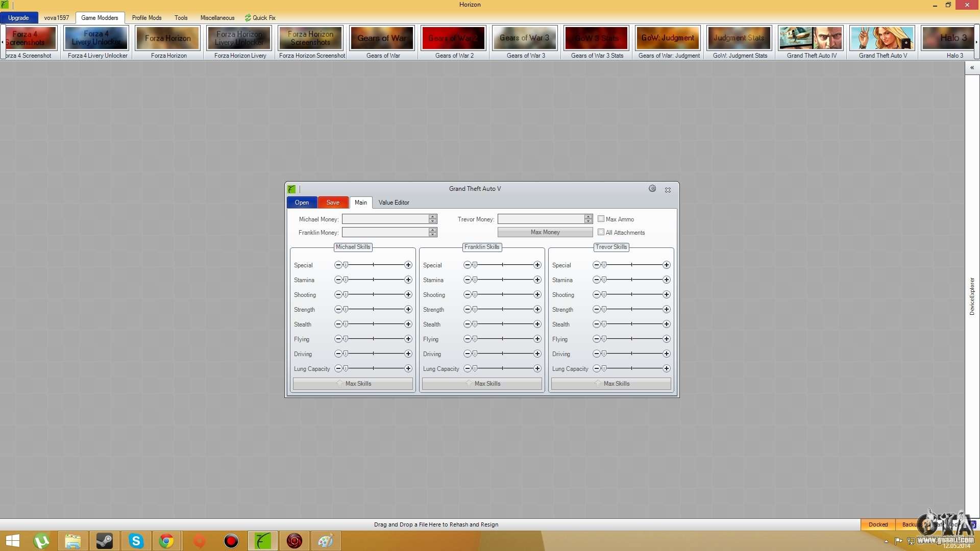Open the Halo 3 modder tile
The image size is (980, 551).
click(948, 42)
